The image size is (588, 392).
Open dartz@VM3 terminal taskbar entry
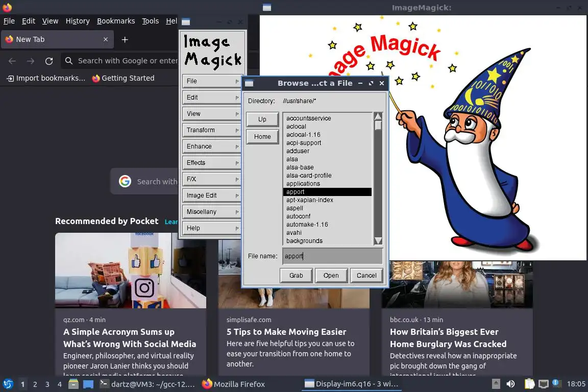coord(148,384)
